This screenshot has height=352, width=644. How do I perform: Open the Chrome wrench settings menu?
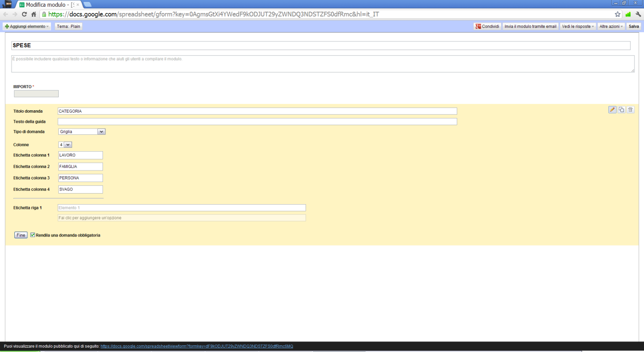pyautogui.click(x=638, y=14)
